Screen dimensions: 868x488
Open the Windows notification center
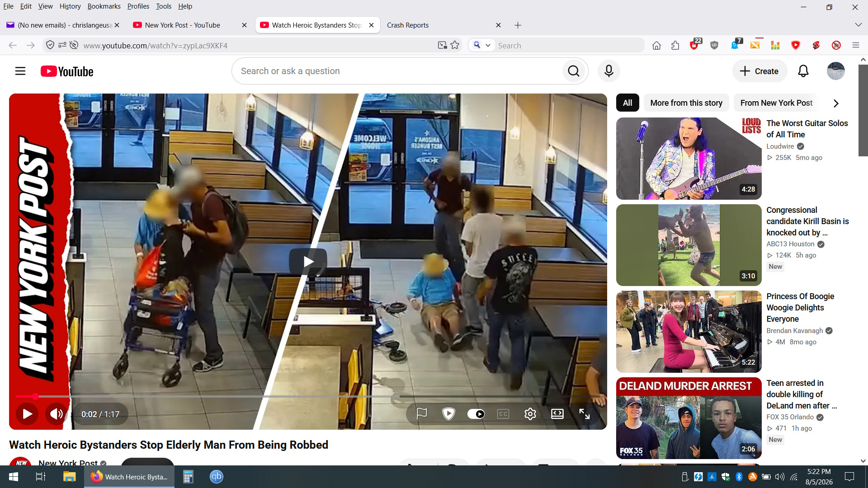tap(849, 477)
